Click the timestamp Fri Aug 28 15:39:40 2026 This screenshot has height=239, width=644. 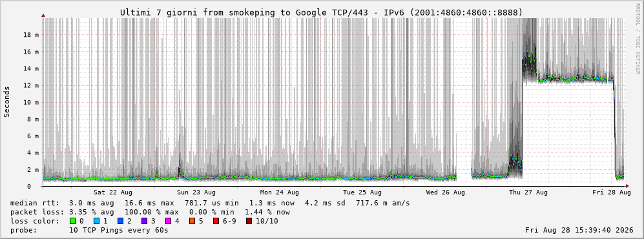[579, 231]
